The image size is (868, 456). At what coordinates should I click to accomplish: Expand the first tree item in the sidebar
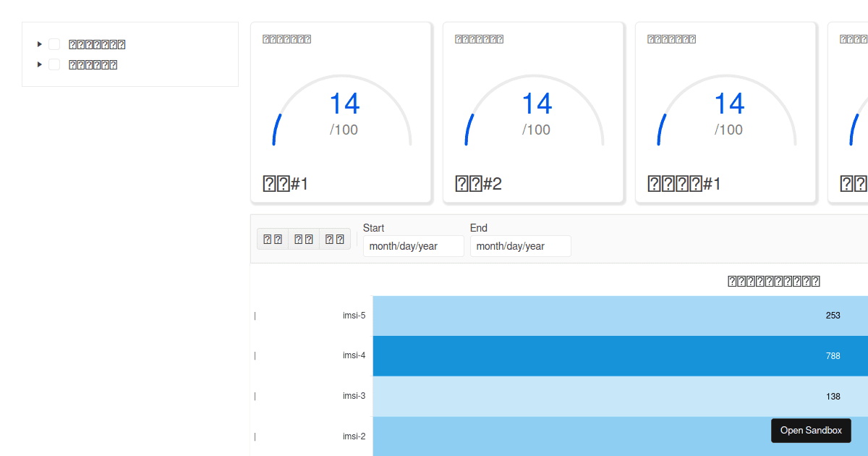[39, 43]
